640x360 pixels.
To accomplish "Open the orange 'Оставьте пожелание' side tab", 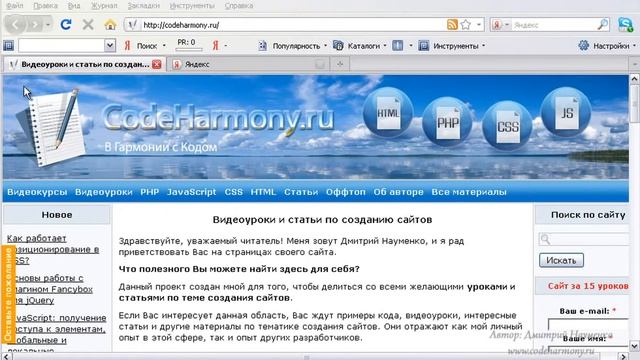I will [x=8, y=294].
